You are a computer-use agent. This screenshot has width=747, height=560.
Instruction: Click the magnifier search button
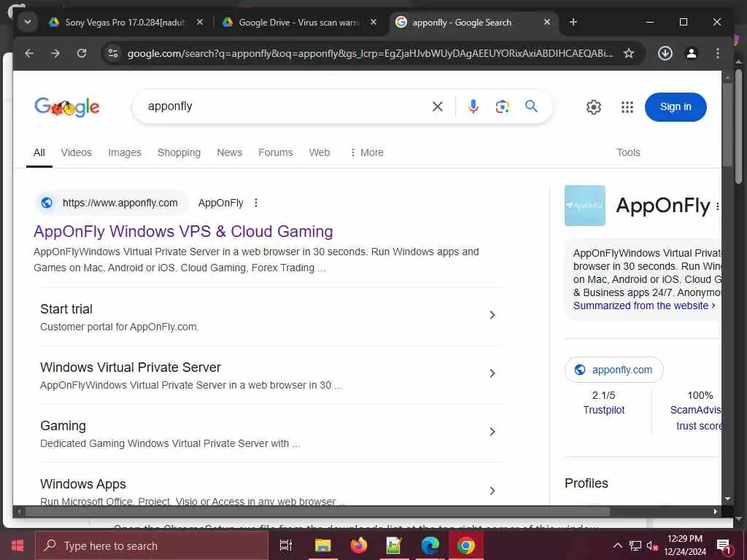(x=531, y=106)
